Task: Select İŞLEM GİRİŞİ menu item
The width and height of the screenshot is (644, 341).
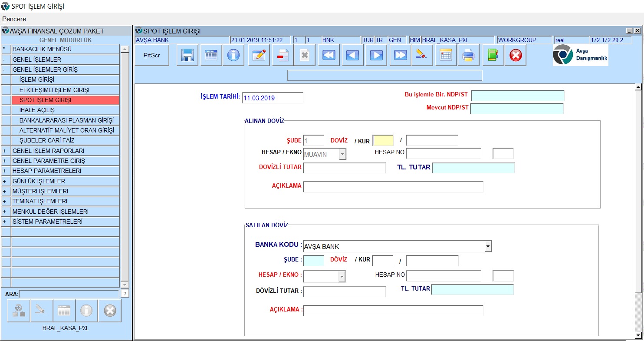Action: (x=65, y=80)
